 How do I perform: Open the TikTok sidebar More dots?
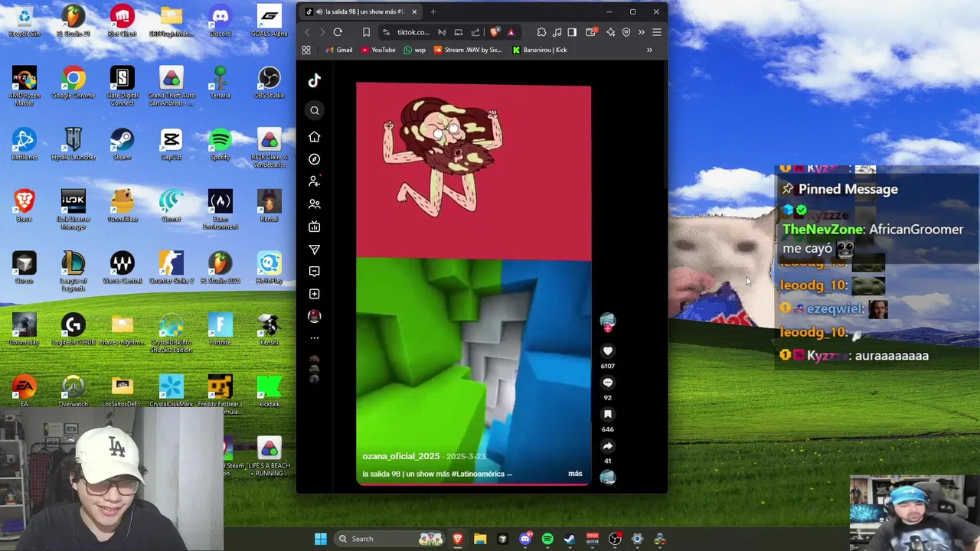(314, 337)
